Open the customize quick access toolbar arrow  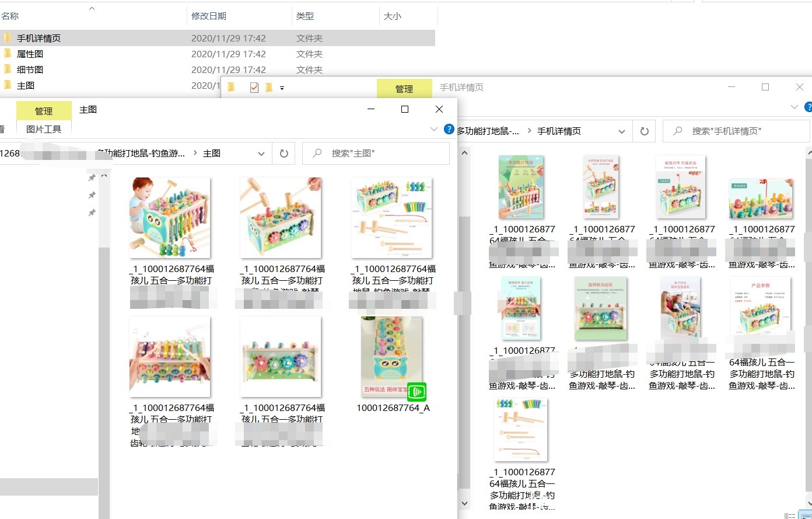pos(282,88)
